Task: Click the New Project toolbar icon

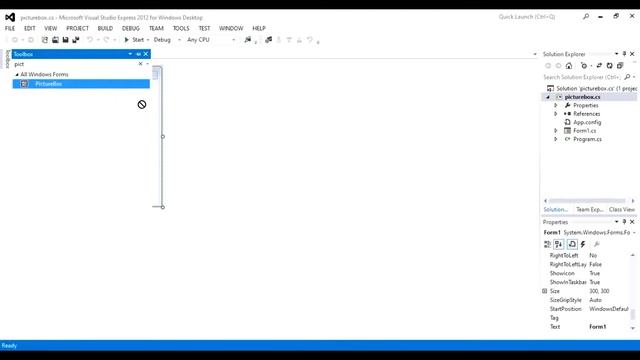Action: [x=44, y=40]
